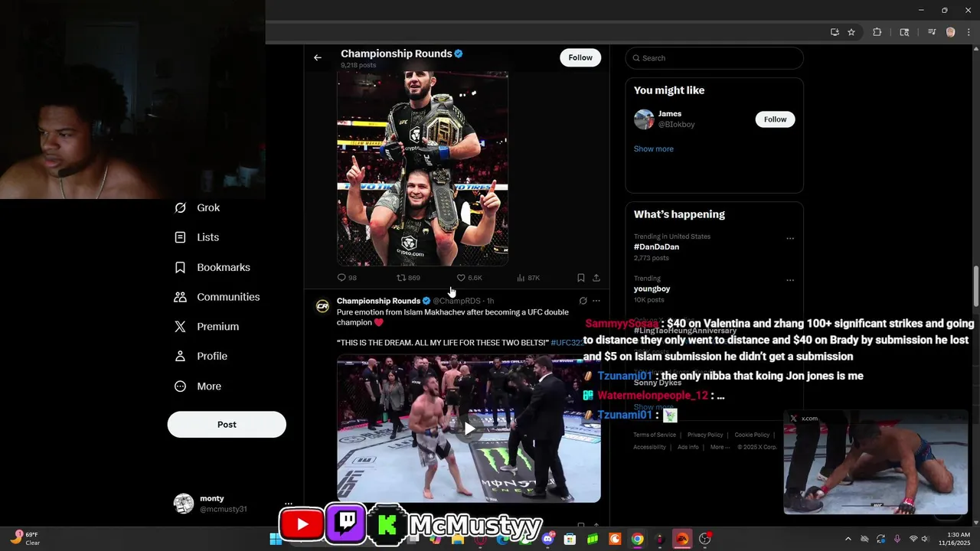
Task: Open the youngboy trending topic
Action: pyautogui.click(x=652, y=289)
